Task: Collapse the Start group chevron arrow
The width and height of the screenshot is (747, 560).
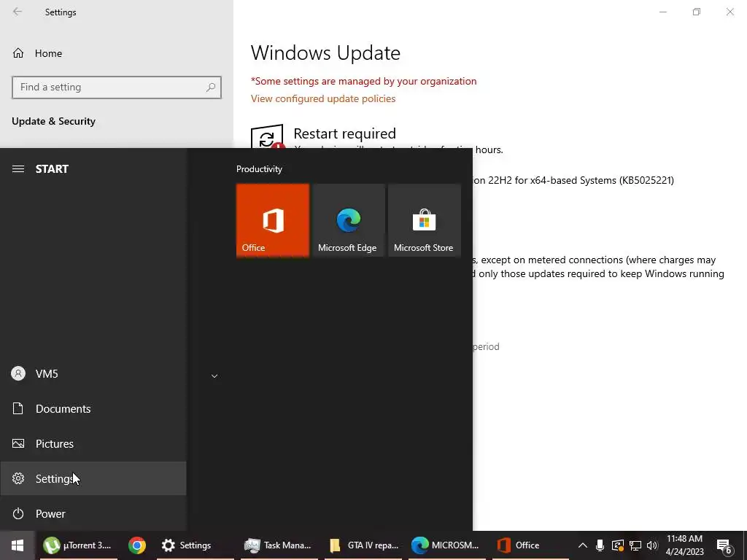Action: [214, 376]
